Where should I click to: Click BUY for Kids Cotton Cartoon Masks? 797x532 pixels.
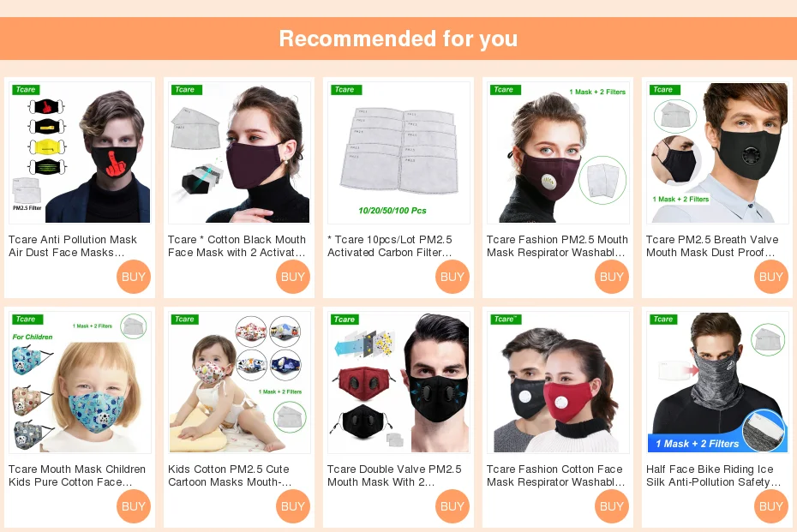293,506
